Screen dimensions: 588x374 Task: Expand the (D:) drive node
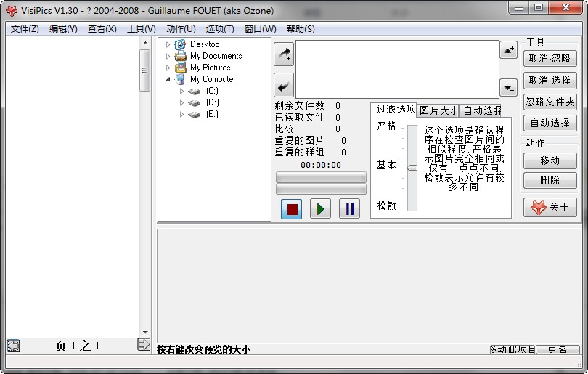(181, 103)
